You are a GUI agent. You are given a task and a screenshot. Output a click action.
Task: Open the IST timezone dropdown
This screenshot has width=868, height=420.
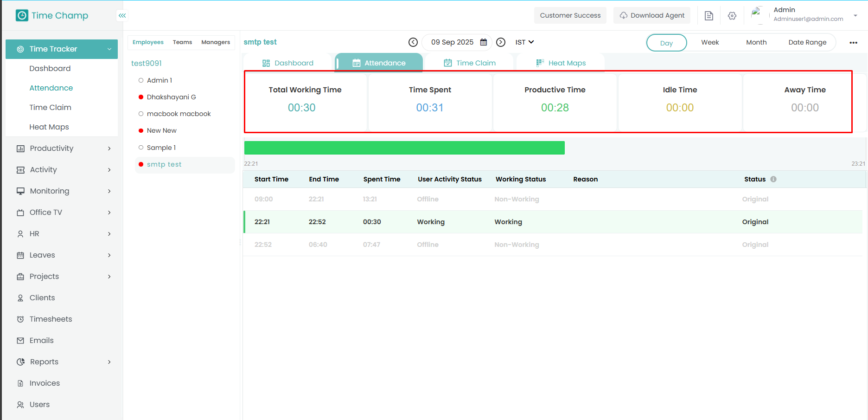coord(524,42)
